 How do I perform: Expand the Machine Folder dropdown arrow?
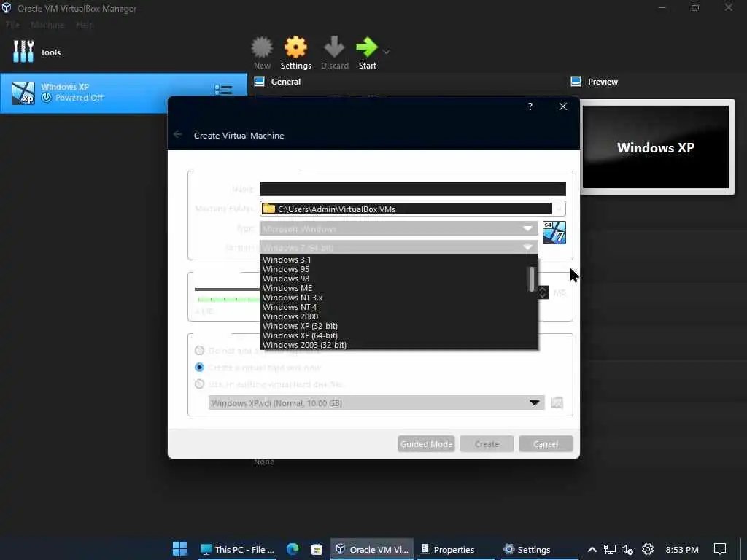pos(560,209)
